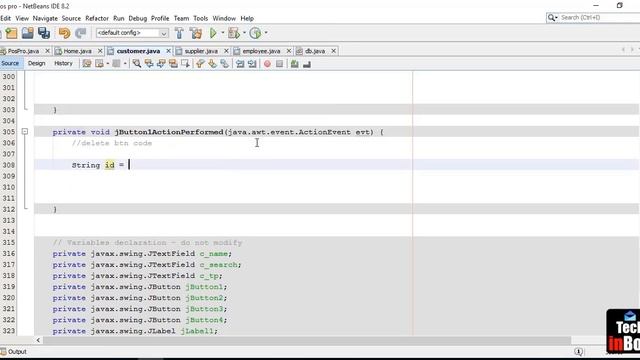Open the Back history dropdown arrow
Viewport: 640px width, 360px height.
point(108,64)
